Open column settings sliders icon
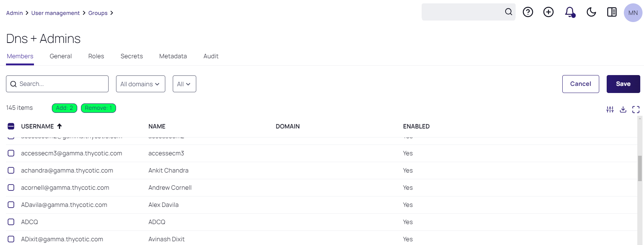The width and height of the screenshot is (644, 245). pyautogui.click(x=610, y=109)
